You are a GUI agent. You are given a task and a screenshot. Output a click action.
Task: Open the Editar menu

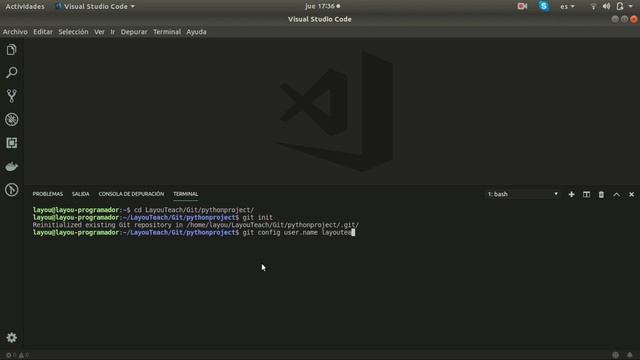43,32
